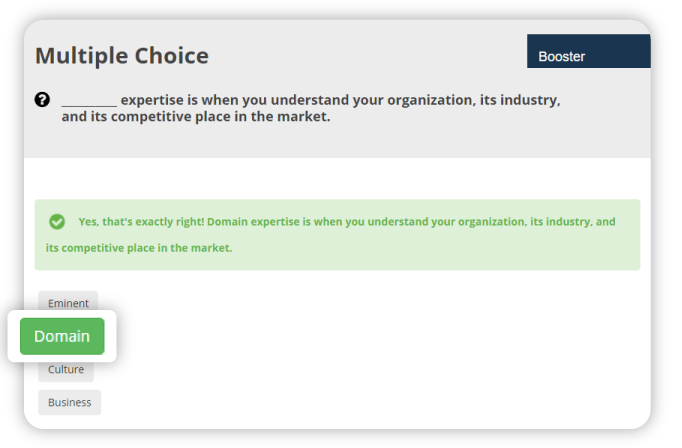This screenshot has width=682, height=448.
Task: Select the Eminent answer option
Action: [x=68, y=301]
